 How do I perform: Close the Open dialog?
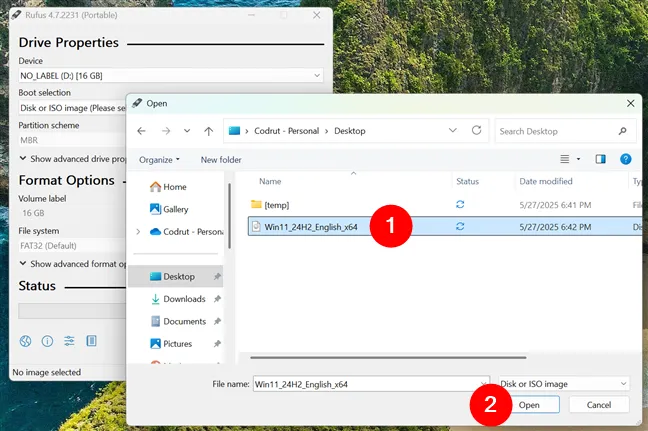(630, 103)
